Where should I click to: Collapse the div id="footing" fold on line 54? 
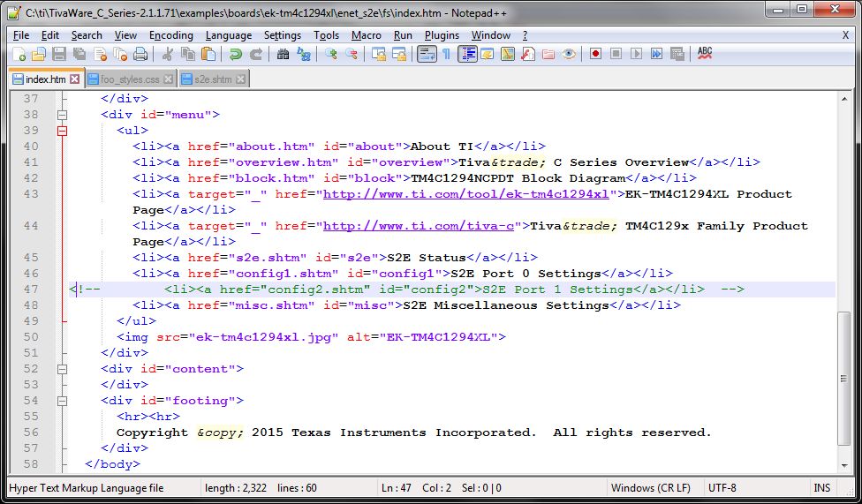tap(62, 402)
